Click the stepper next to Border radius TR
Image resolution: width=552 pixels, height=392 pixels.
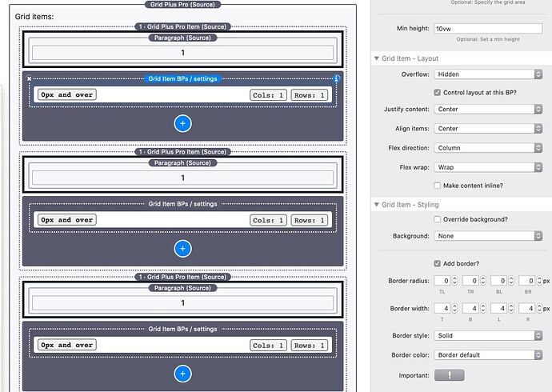(x=483, y=281)
